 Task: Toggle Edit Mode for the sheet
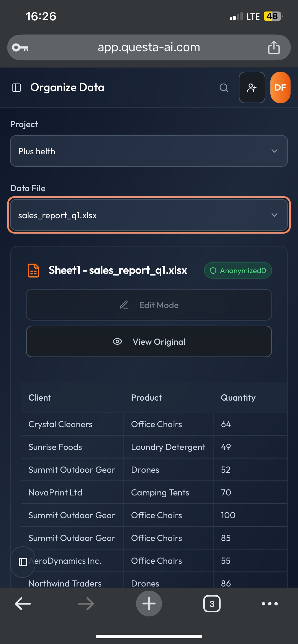click(149, 305)
